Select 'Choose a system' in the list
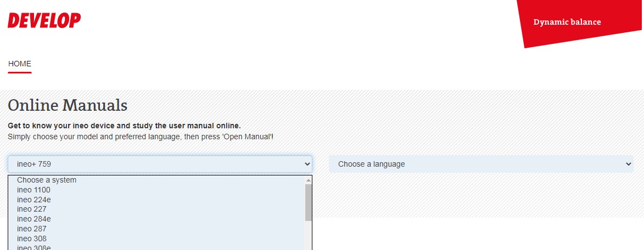The width and height of the screenshot is (644, 250). [47, 180]
